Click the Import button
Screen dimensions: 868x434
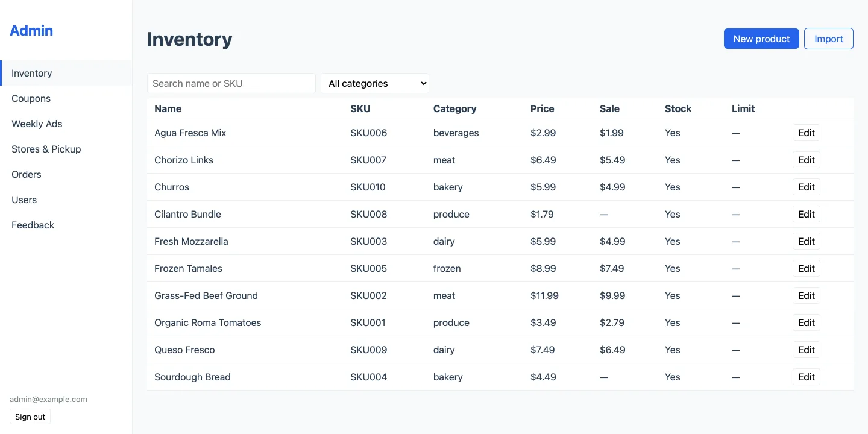(829, 39)
